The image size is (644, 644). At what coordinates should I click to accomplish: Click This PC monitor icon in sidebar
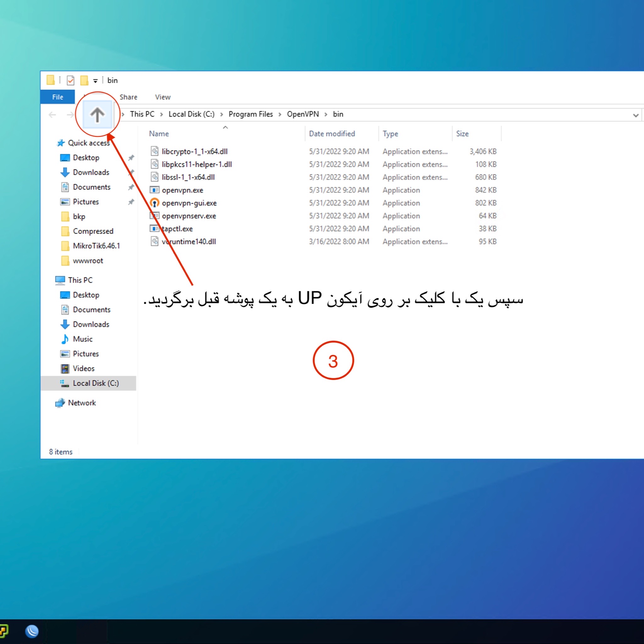pos(60,280)
